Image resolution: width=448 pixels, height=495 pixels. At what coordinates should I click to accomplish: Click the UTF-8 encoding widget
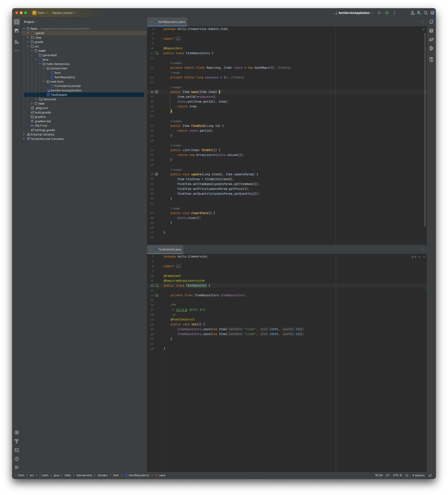click(x=397, y=475)
